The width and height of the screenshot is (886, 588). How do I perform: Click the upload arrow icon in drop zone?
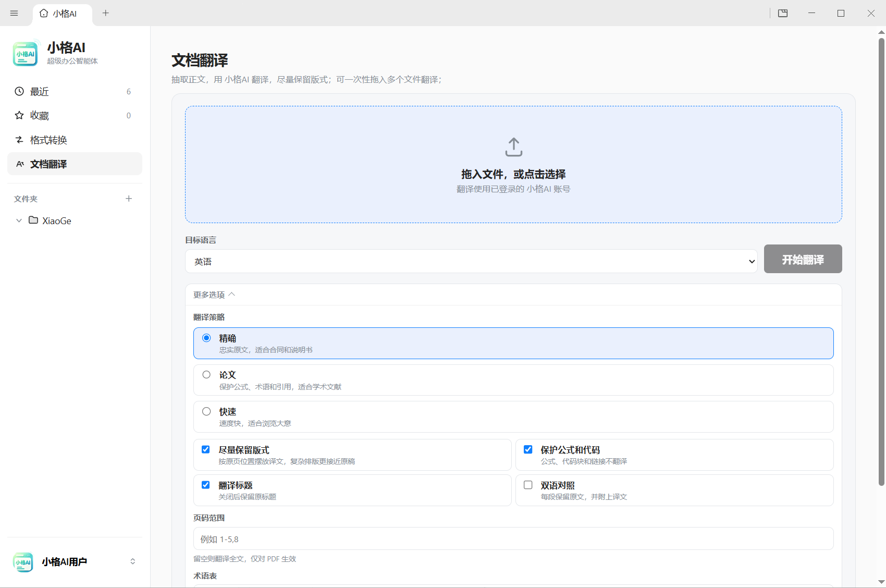[x=513, y=147]
